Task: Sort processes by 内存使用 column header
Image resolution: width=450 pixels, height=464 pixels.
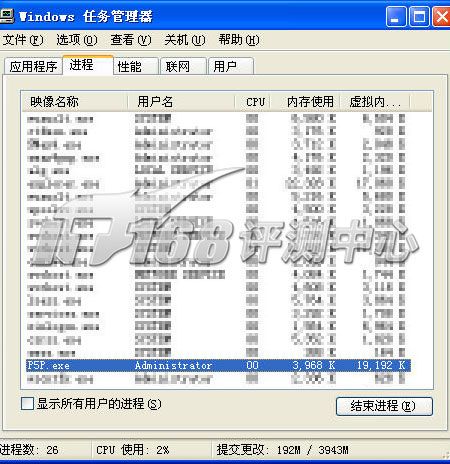Action: click(305, 102)
